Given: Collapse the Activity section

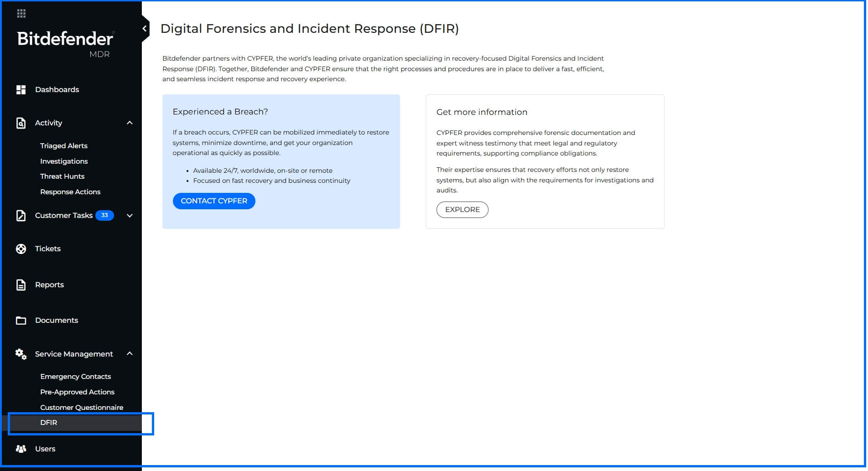Looking at the screenshot, I should 130,123.
